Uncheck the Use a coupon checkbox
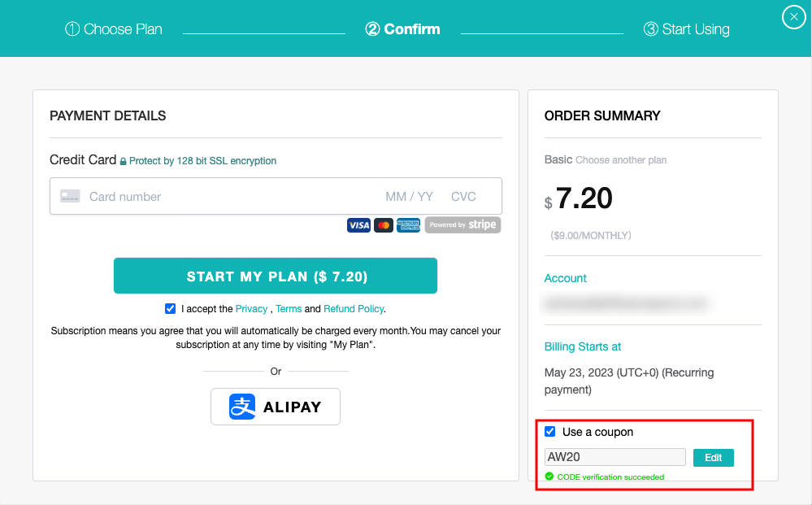 [x=549, y=432]
